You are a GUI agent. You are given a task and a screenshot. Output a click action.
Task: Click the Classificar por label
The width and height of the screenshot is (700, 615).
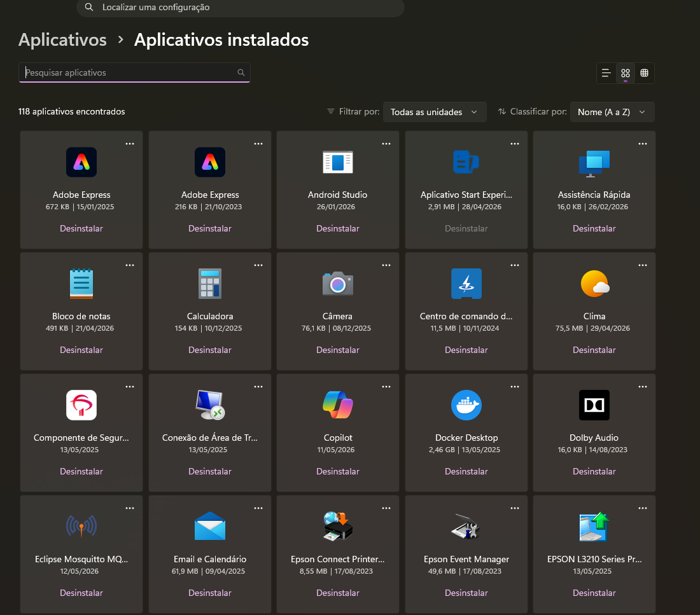pos(538,111)
